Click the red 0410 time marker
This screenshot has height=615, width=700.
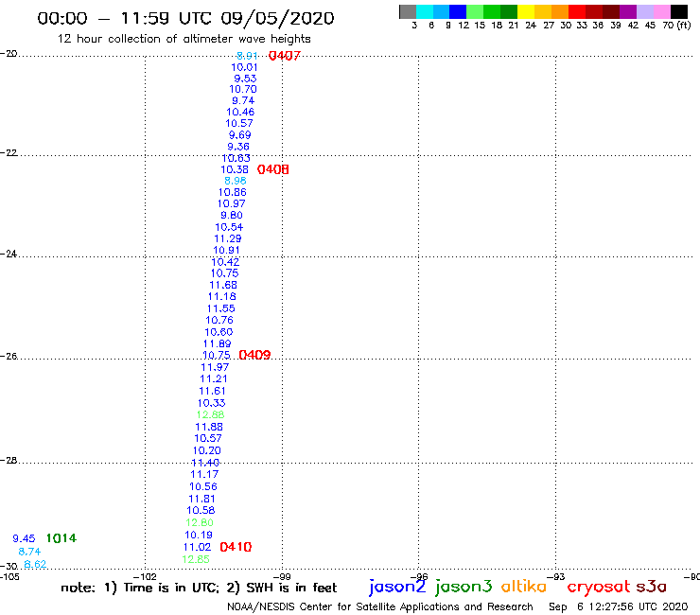tap(236, 547)
